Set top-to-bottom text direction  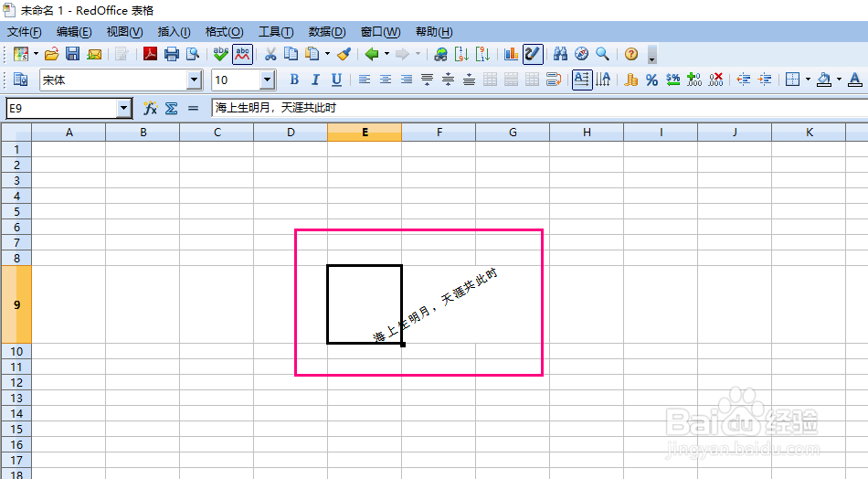point(603,80)
